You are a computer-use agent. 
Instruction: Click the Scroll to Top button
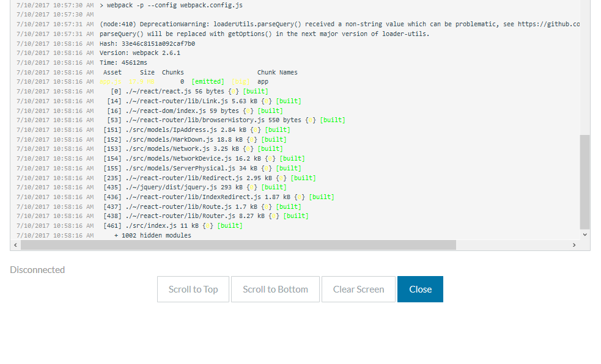[x=193, y=289]
